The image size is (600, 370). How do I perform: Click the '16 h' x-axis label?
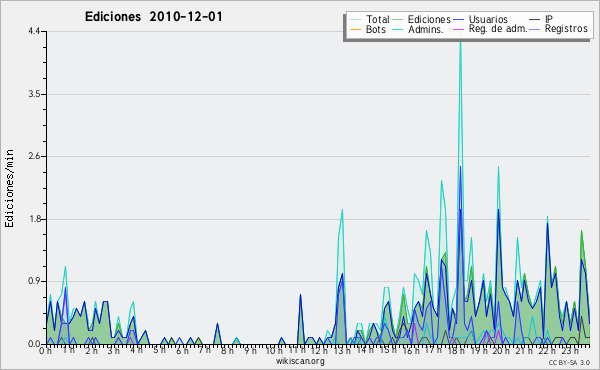411,350
